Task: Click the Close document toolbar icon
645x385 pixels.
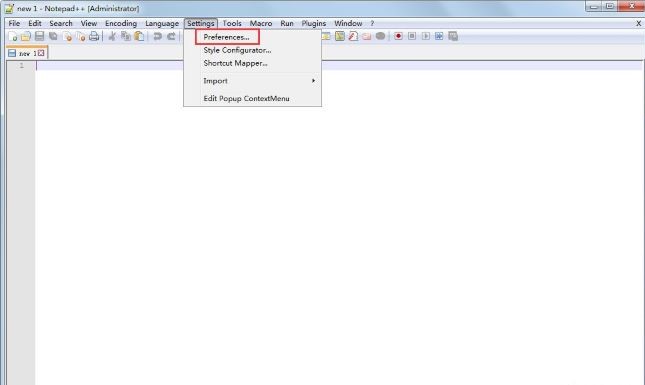Action: (x=67, y=37)
